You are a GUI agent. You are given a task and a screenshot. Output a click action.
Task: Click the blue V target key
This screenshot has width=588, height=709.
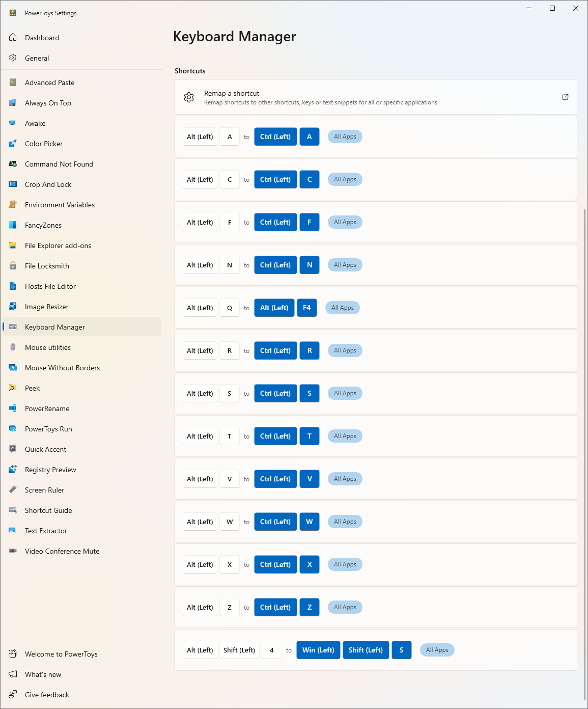(310, 479)
